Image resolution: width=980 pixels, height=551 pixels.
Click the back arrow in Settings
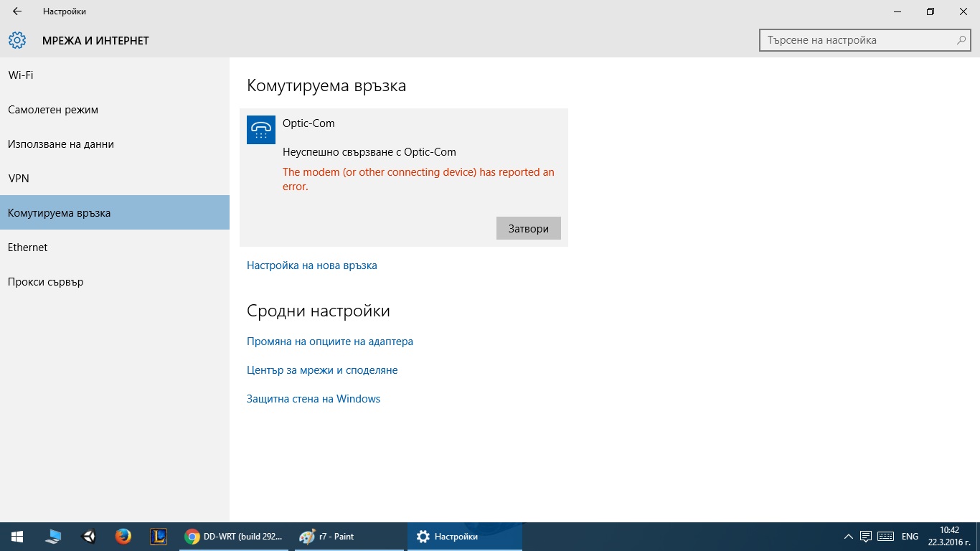17,11
